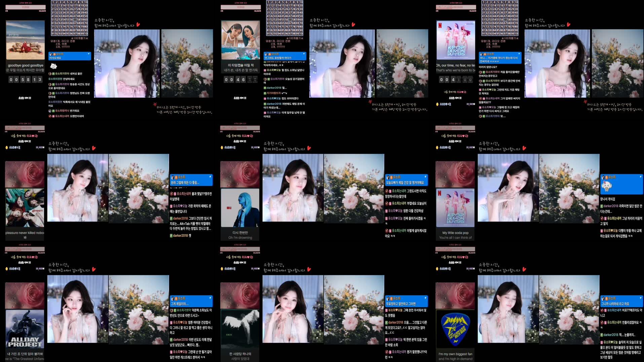This screenshot has width=644, height=362.
Task: Click the Netflix N logo on the KPop Demon Hunters poster
Action: [441, 25]
